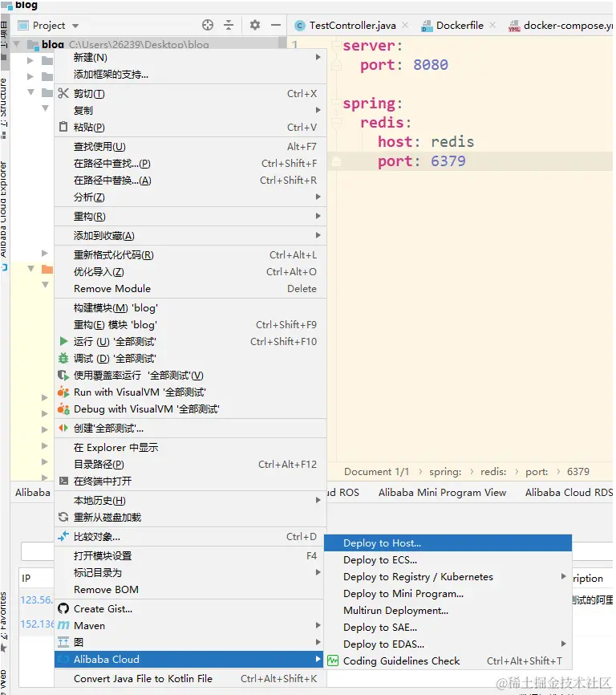Open Project panel settings gear

(x=254, y=25)
